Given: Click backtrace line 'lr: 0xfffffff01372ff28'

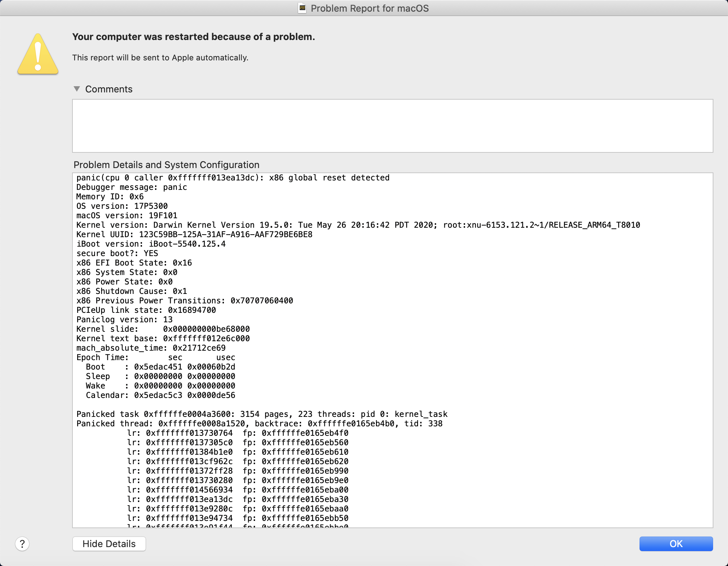Looking at the screenshot, I should tap(238, 471).
